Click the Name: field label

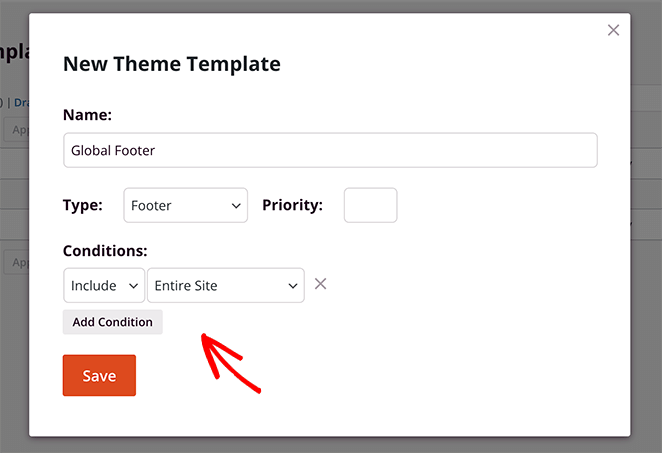pyautogui.click(x=87, y=115)
